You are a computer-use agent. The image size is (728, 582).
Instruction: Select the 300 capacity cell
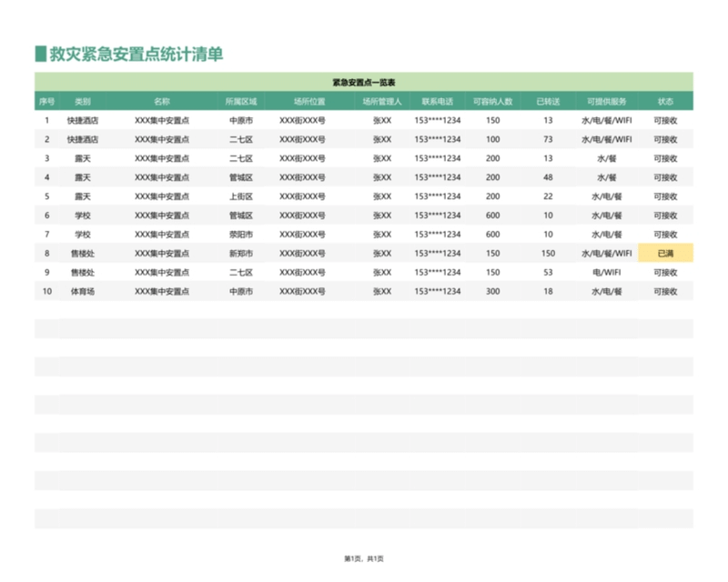(492, 292)
